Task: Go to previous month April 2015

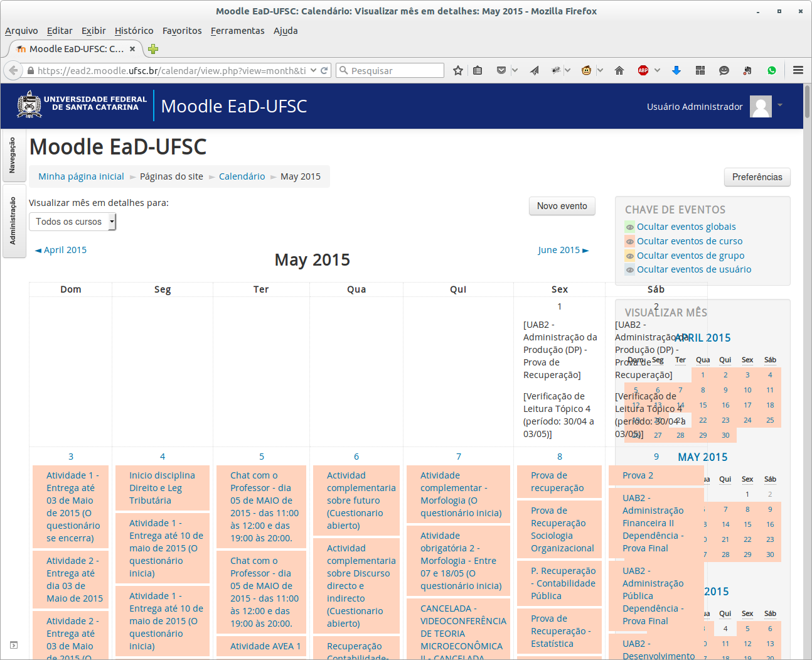Action: [61, 250]
